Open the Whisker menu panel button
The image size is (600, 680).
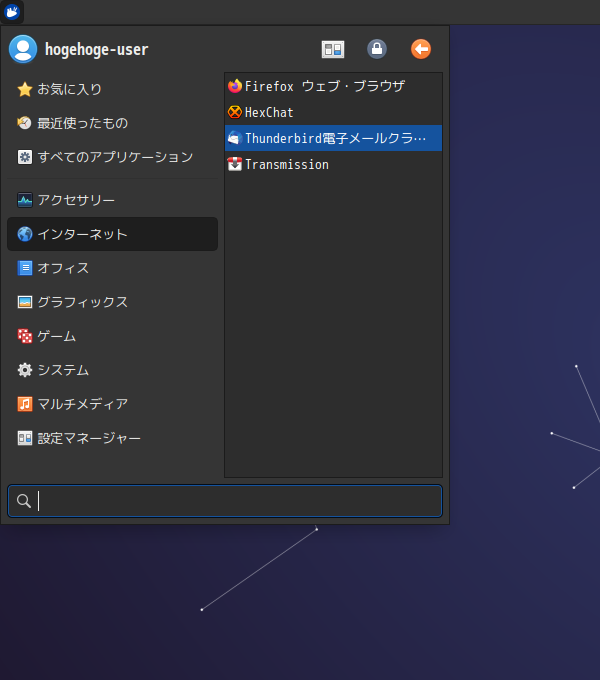[x=12, y=12]
